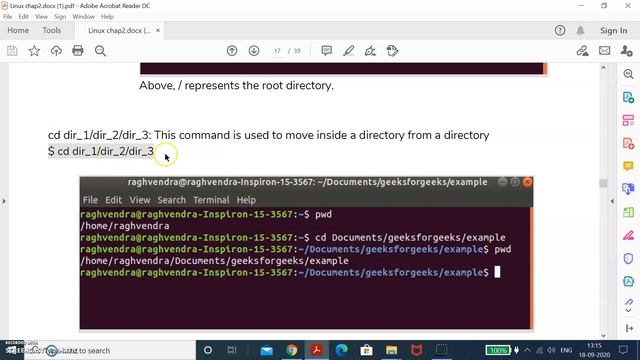Open Task View in the taskbar
Viewport: 640px width, 360px height.
(x=232, y=350)
